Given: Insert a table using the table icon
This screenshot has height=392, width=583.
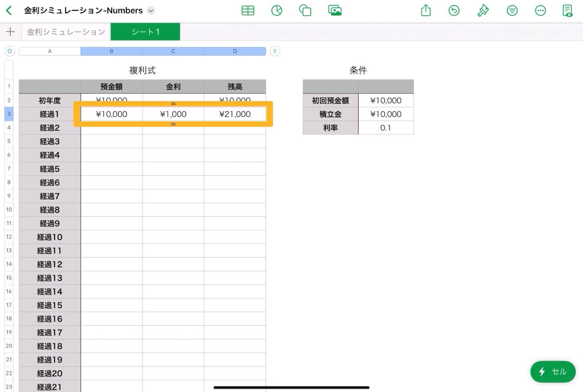Looking at the screenshot, I should (248, 10).
